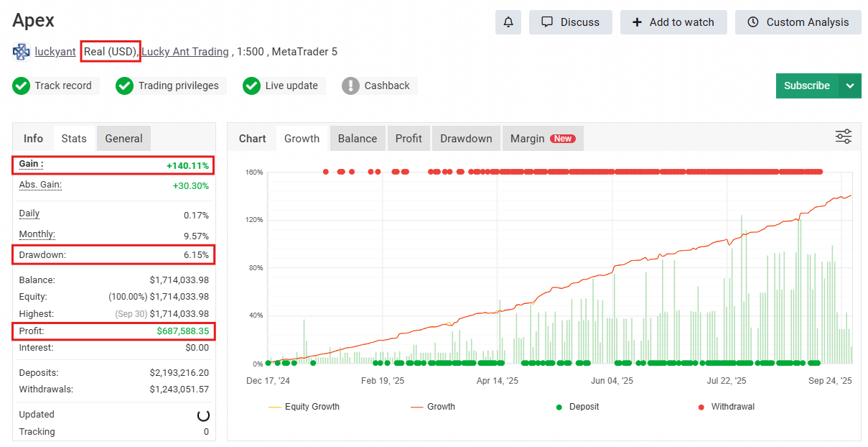Toggle Deposit legend series
Viewport: 868px width, 447px height.
tap(577, 407)
